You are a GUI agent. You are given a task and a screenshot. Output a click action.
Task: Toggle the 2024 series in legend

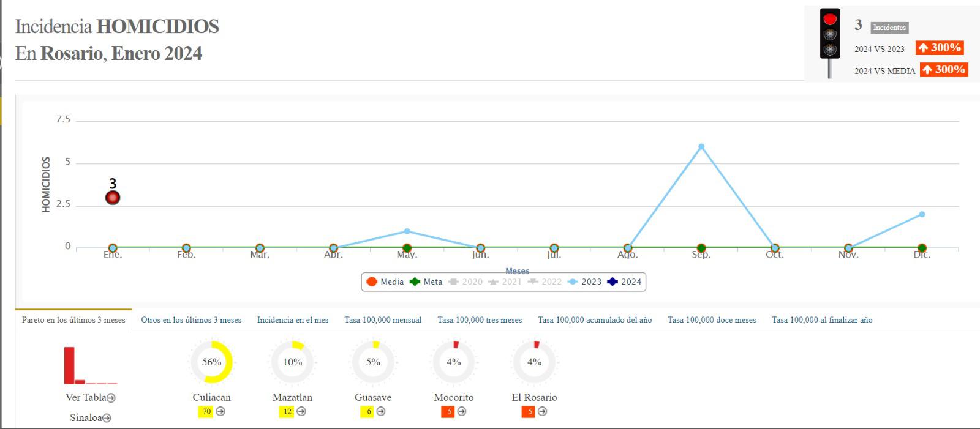pos(624,282)
